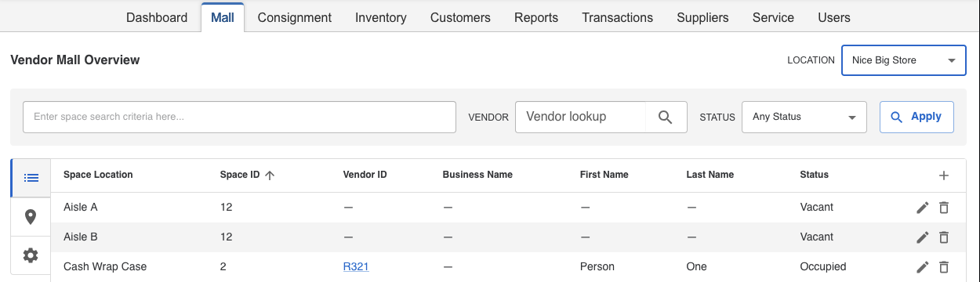This screenshot has width=980, height=282.
Task: Go to the Transactions tab
Action: coord(617,17)
